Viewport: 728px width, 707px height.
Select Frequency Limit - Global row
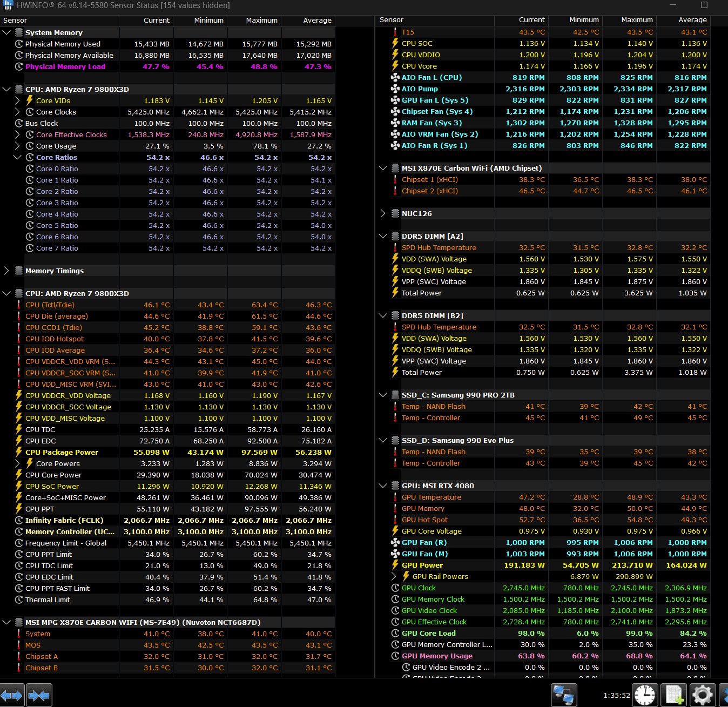167,543
